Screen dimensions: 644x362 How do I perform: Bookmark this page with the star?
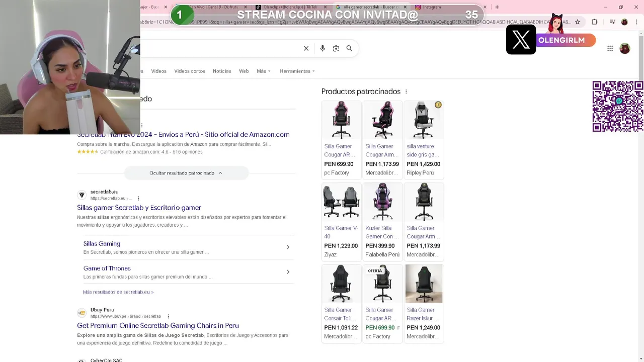[x=578, y=22]
